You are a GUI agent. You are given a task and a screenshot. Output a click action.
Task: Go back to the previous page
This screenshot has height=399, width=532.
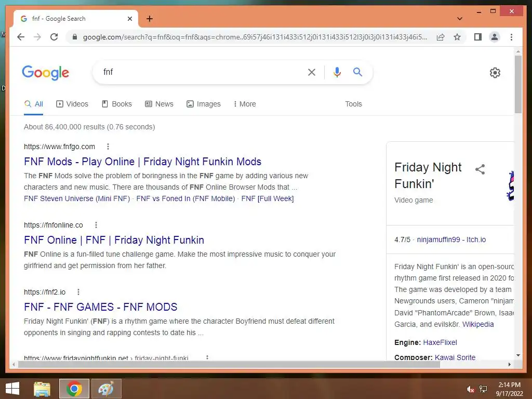pyautogui.click(x=21, y=37)
